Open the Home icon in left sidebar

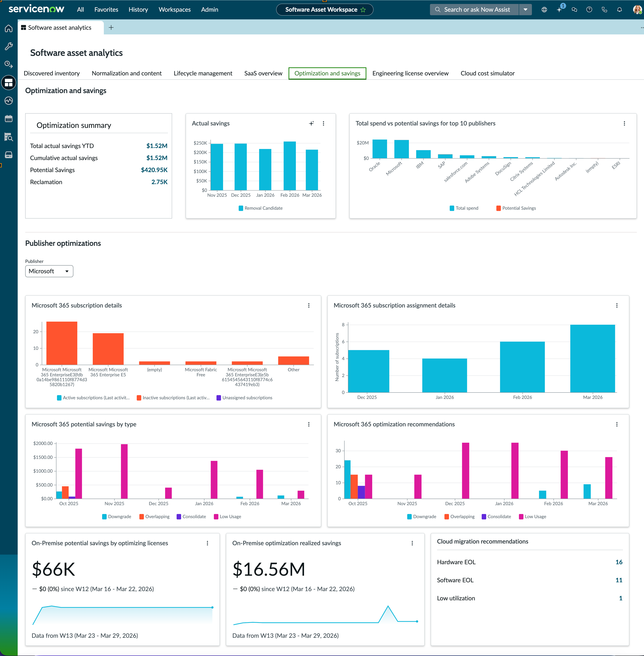[x=9, y=28]
